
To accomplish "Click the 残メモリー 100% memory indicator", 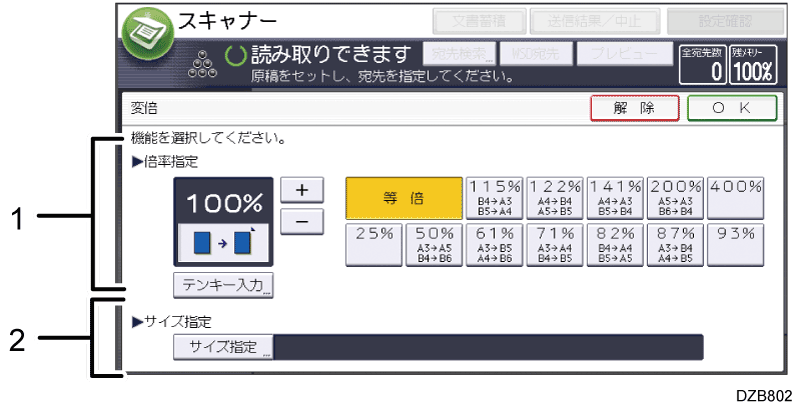I will pyautogui.click(x=753, y=64).
